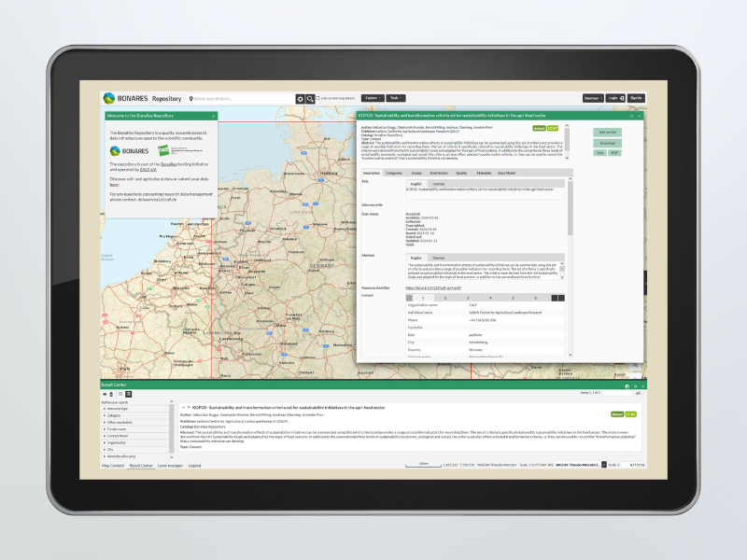Click the Result Center help icon
Screen dimensions: 747x560
tap(627, 386)
